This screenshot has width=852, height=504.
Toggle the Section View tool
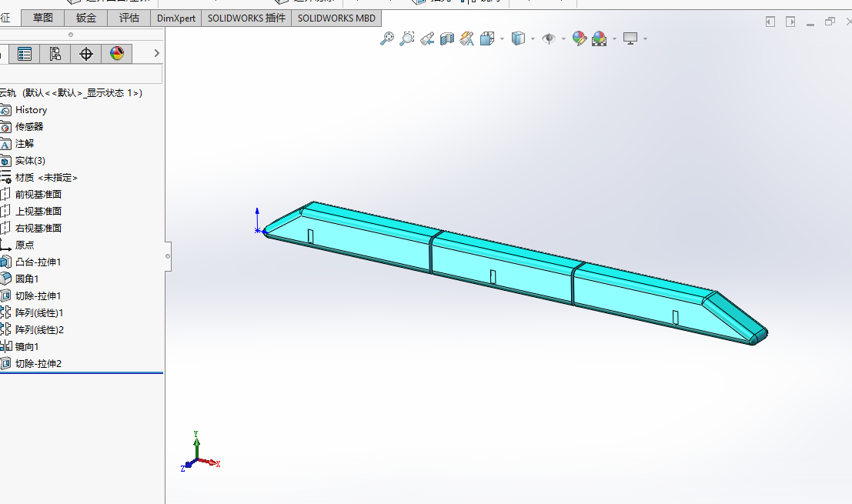pos(447,38)
